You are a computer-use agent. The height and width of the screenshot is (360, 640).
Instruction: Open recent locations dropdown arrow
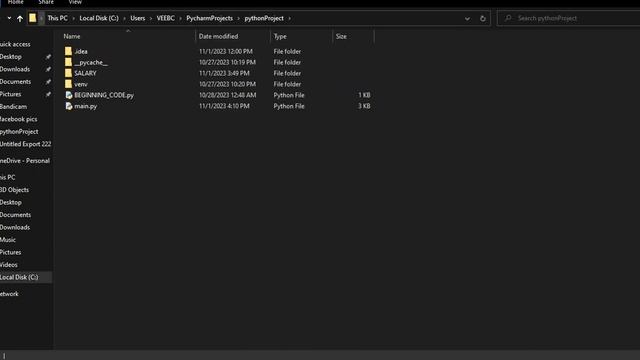pos(9,18)
